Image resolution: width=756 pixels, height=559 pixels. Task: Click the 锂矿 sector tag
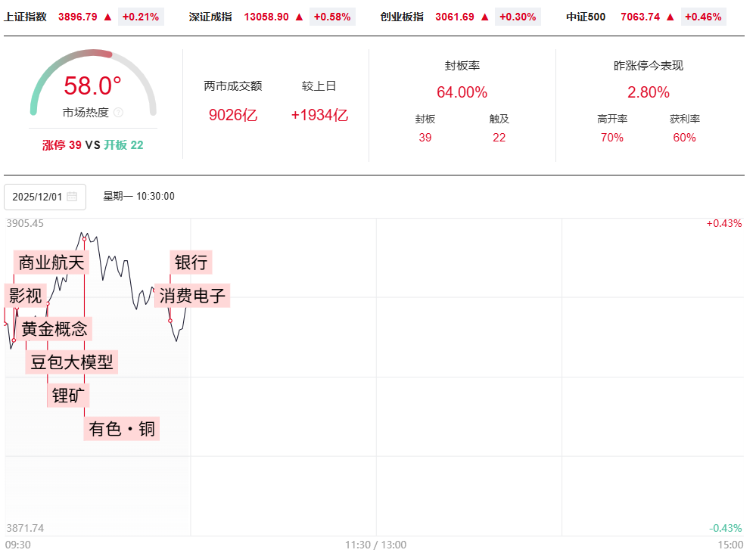(x=68, y=396)
